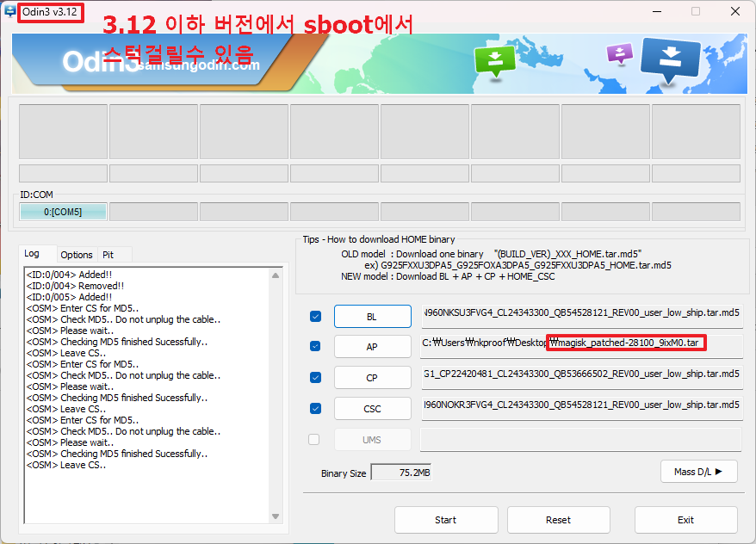
Task: Click the disabled UMS button
Action: [372, 440]
